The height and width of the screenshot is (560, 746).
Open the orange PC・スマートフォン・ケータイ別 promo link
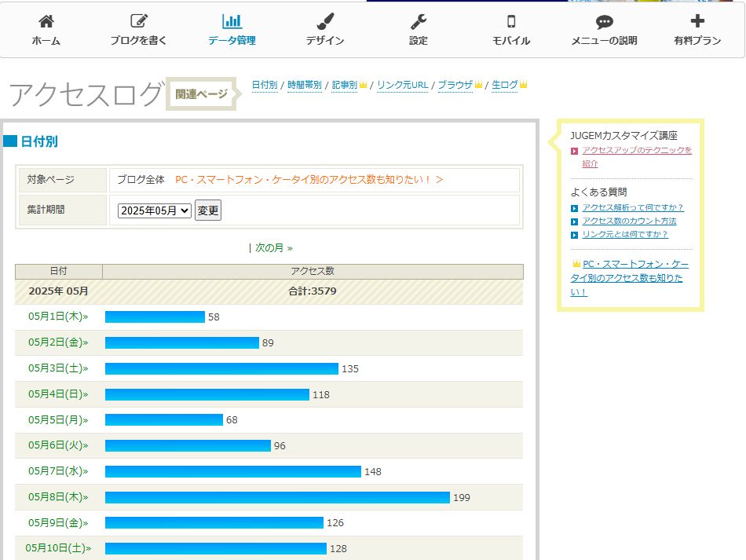tap(309, 180)
